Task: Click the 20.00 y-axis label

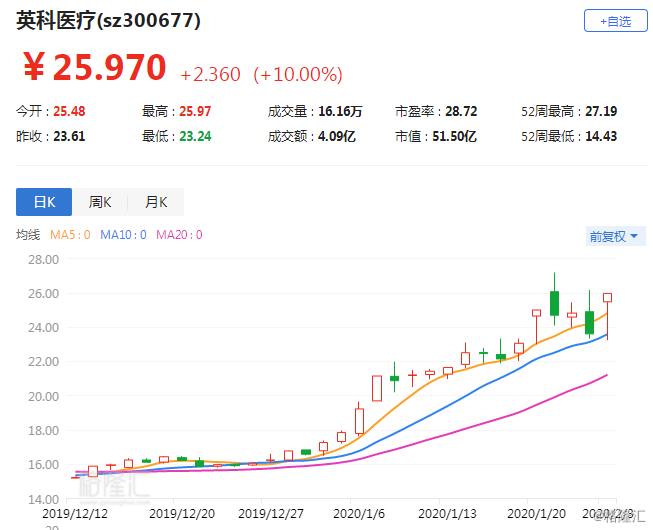Action: 43,396
